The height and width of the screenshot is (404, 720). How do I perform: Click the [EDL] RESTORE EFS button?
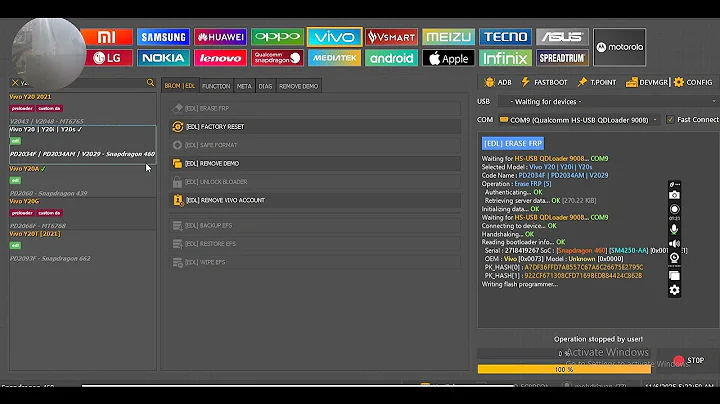coord(315,244)
